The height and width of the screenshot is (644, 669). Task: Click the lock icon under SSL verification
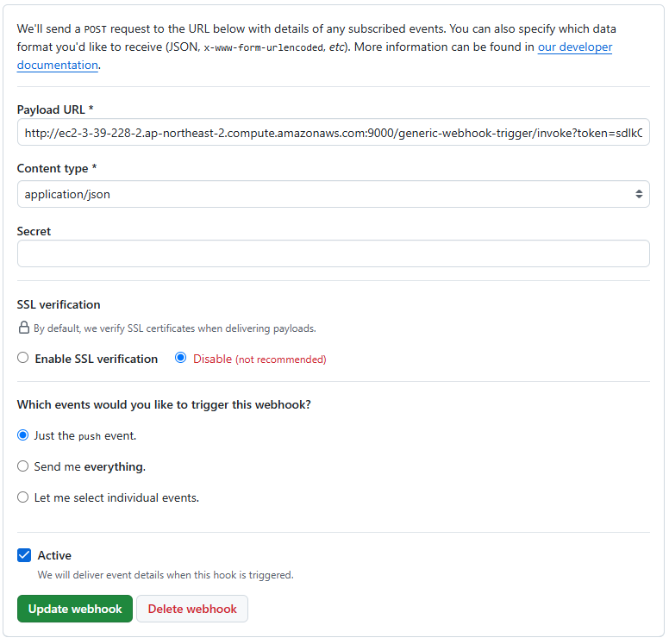click(24, 328)
